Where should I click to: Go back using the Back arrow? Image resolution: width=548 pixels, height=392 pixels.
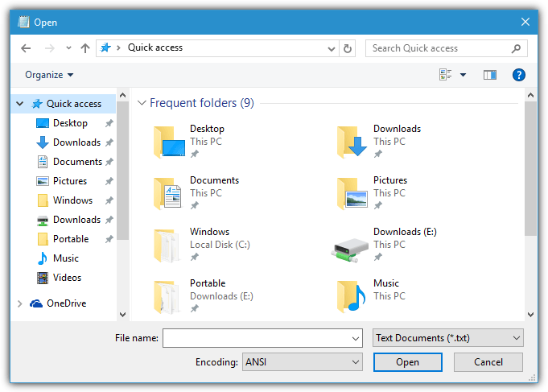[x=26, y=48]
